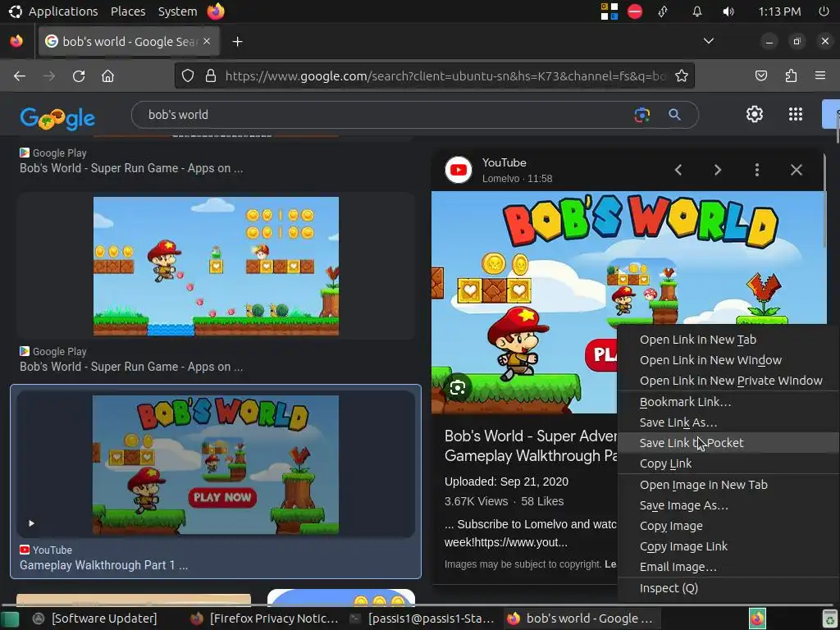Screen dimensions: 840x630
Task: Show previous image in preview panel
Action: 678,170
